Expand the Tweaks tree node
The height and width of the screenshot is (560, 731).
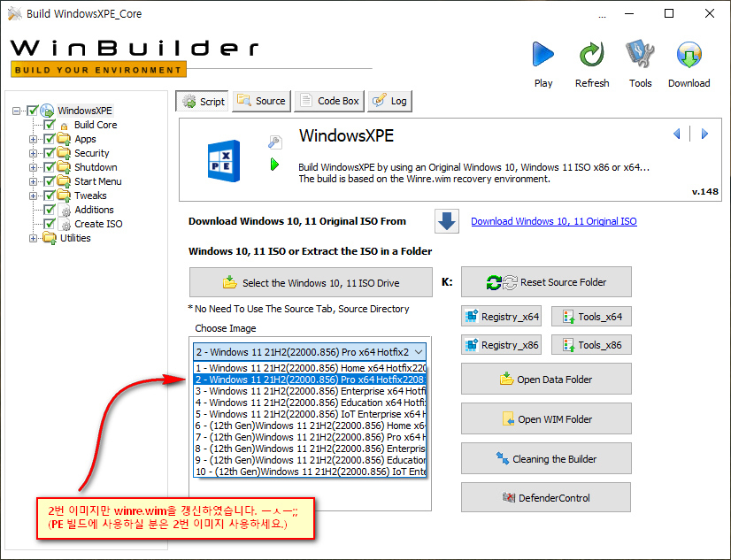pos(33,196)
